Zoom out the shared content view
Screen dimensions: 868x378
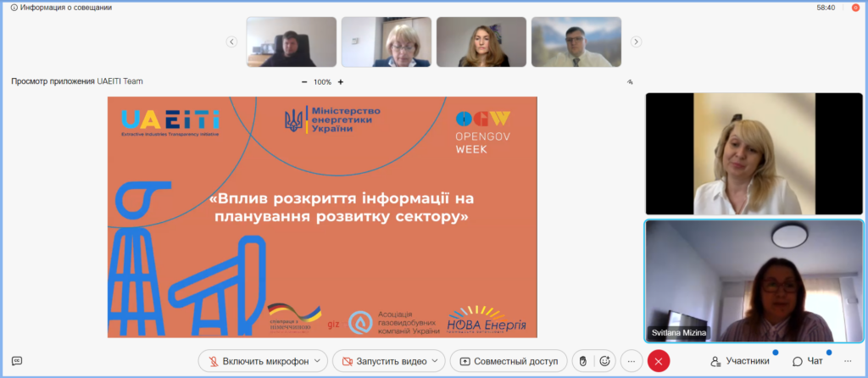coord(304,82)
